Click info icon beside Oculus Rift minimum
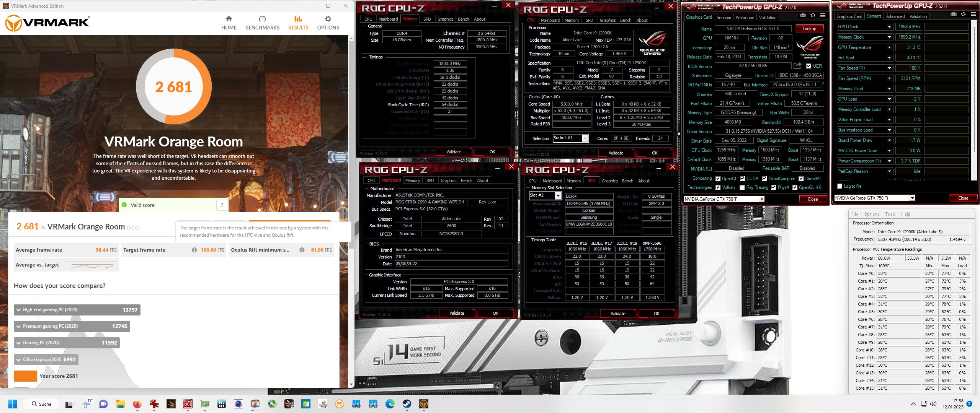The height and width of the screenshot is (413, 980). tap(302, 250)
